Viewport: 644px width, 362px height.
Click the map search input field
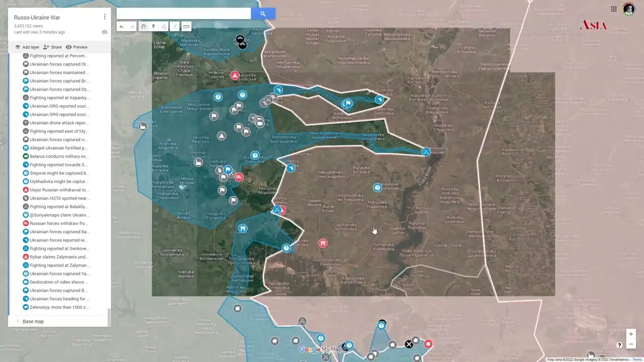(184, 14)
